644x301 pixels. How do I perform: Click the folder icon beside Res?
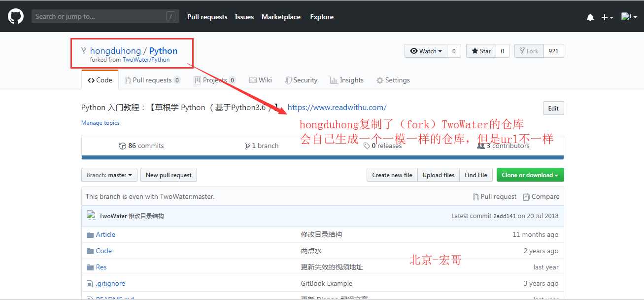pyautogui.click(x=90, y=267)
